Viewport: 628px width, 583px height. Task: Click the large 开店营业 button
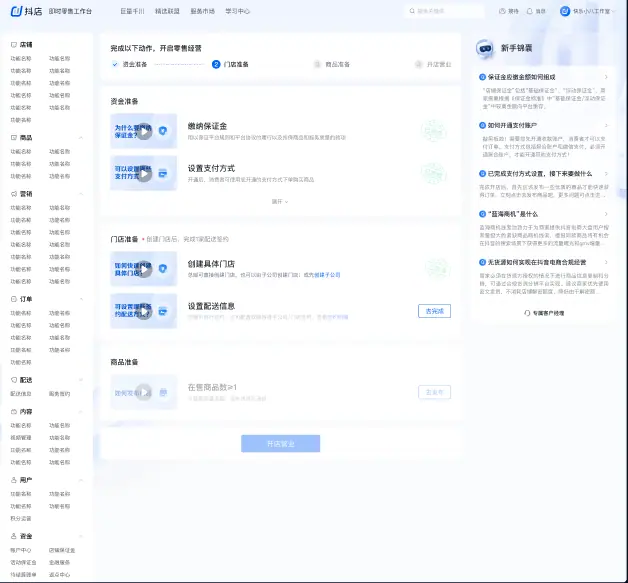click(280, 444)
